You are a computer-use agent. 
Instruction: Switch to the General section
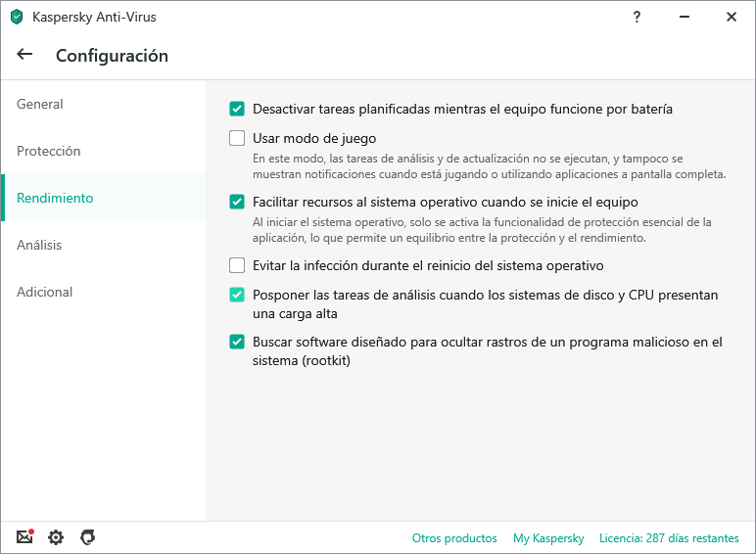pyautogui.click(x=40, y=104)
